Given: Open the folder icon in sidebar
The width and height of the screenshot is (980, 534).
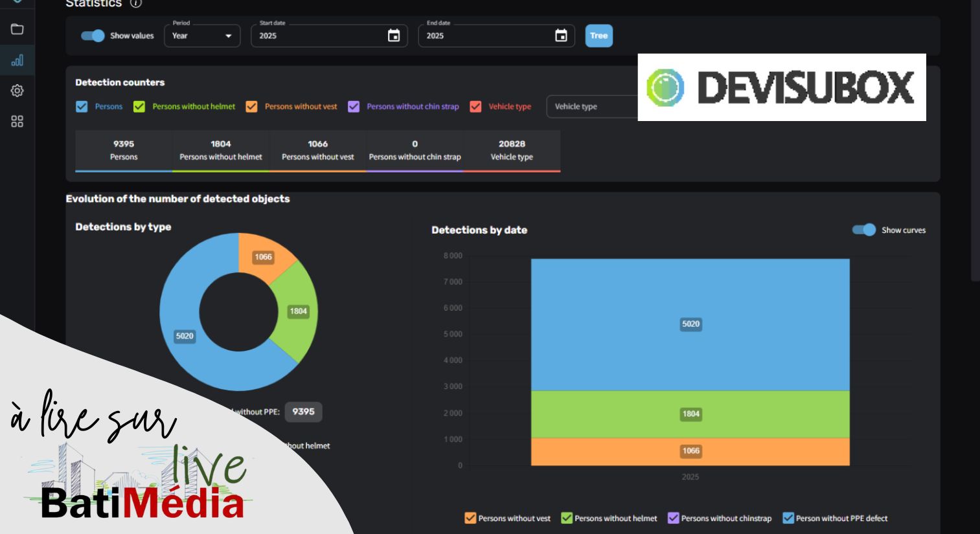Looking at the screenshot, I should [x=17, y=29].
